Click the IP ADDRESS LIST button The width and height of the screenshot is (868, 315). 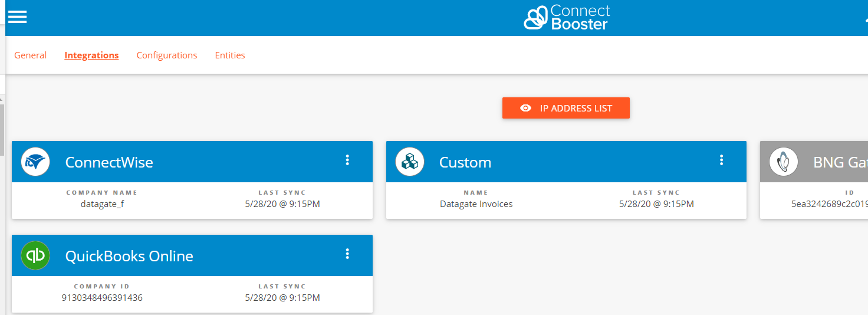[566, 108]
